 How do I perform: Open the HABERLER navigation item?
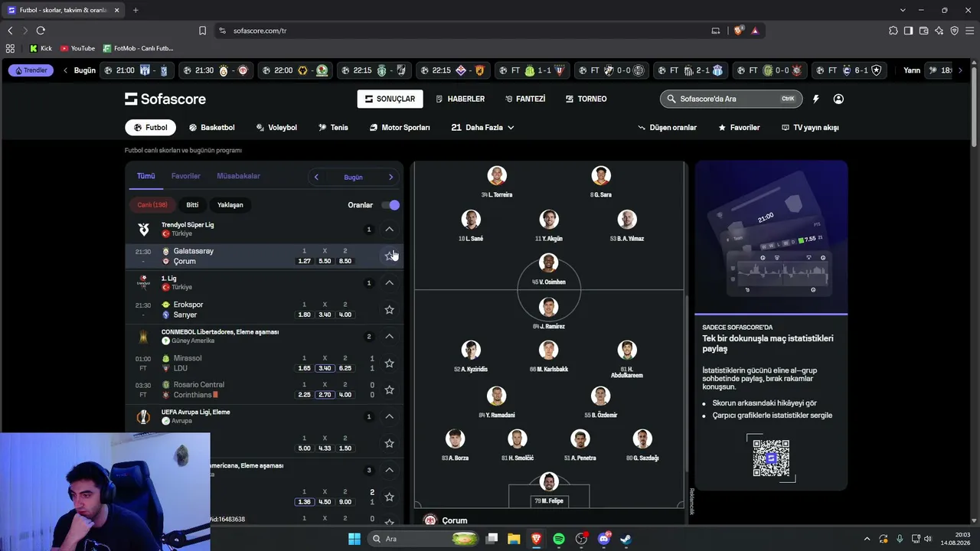pos(460,99)
